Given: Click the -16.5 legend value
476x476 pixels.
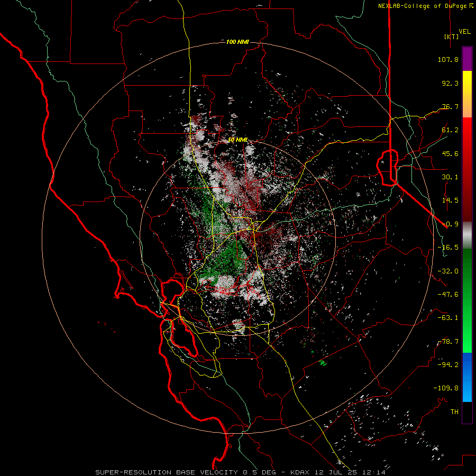Looking at the screenshot, I should [x=448, y=248].
